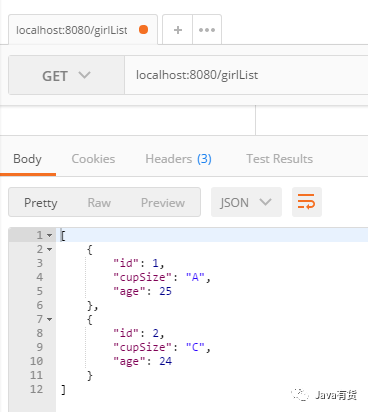Switch to the Headers (3) tab
Screen dimensions: 368x412
pyautogui.click(x=178, y=159)
